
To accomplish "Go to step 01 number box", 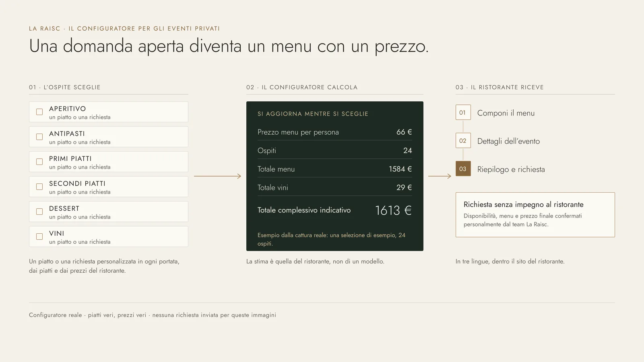I will 463,113.
